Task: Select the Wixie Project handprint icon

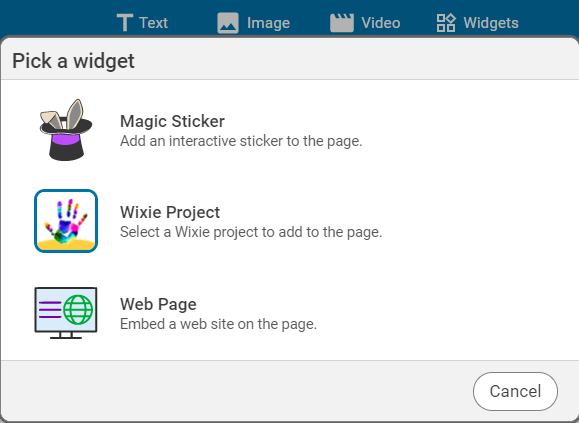Action: pos(66,221)
